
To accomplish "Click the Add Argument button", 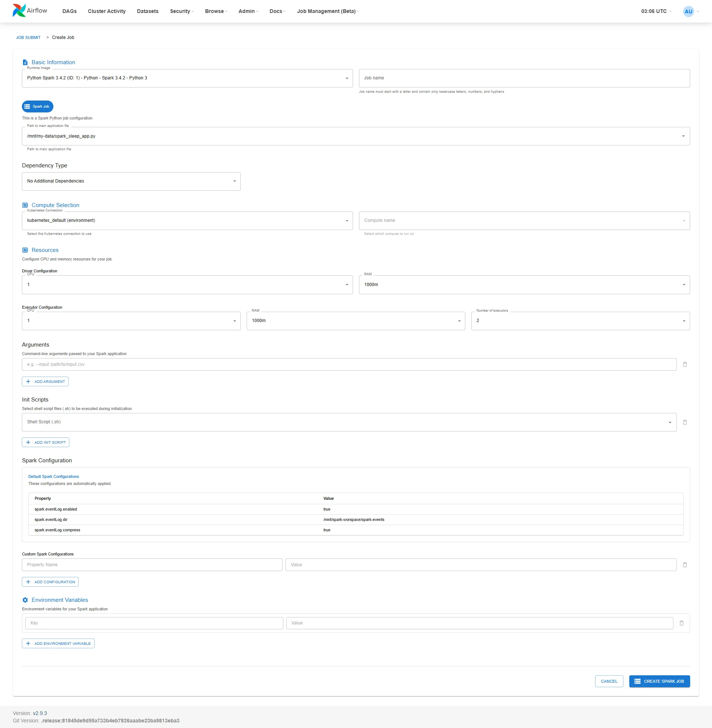I will coord(45,381).
